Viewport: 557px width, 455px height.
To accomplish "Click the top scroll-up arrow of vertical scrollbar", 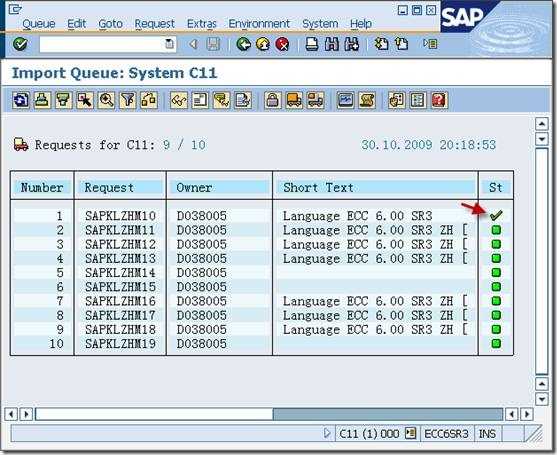I will [x=541, y=124].
